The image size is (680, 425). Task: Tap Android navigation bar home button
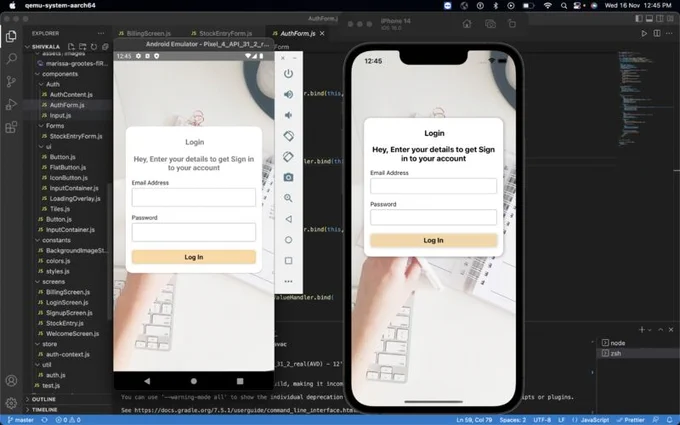[x=194, y=381]
